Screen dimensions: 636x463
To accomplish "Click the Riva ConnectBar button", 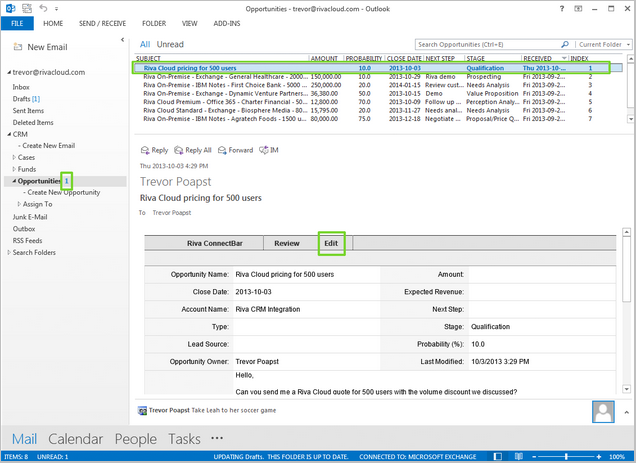I will tap(215, 243).
